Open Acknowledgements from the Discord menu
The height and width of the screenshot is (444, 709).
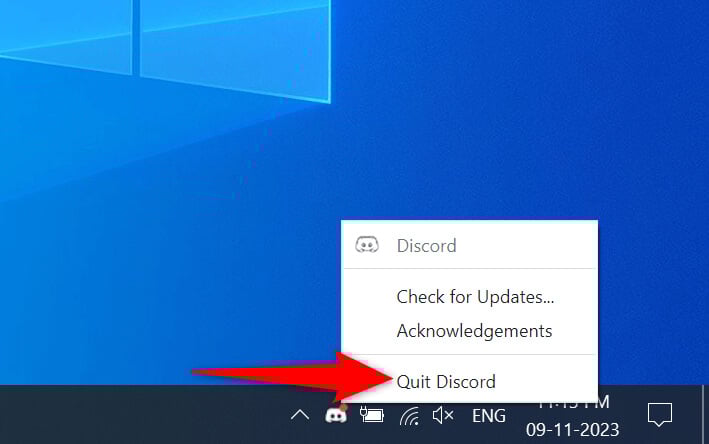[x=474, y=330]
